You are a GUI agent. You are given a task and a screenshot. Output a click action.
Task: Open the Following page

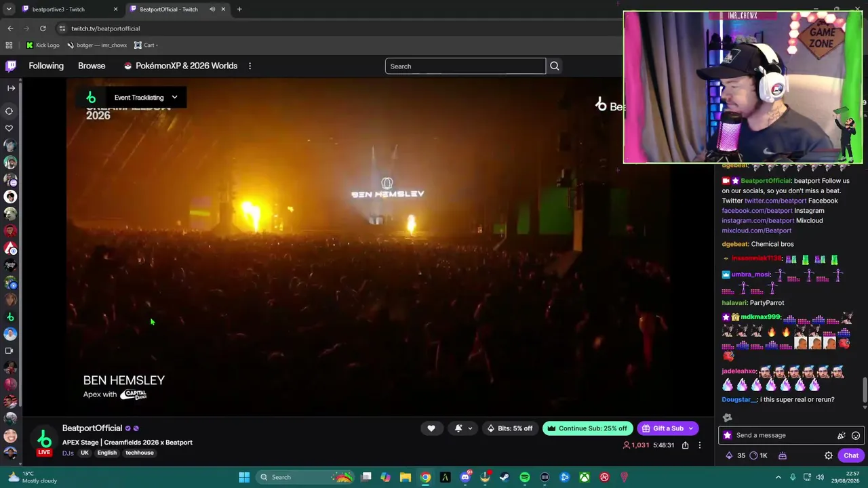point(46,66)
